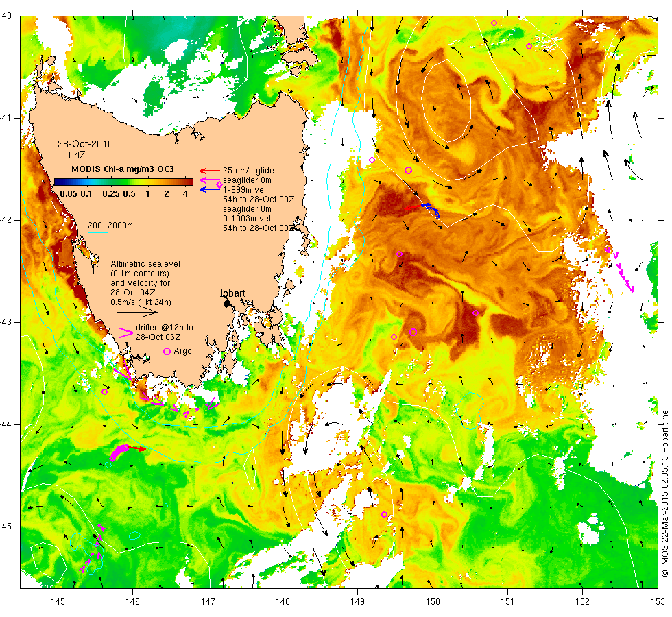Image resolution: width=672 pixels, height=617 pixels.
Task: Click the '04Z' time label under date
Action: pyautogui.click(x=77, y=155)
